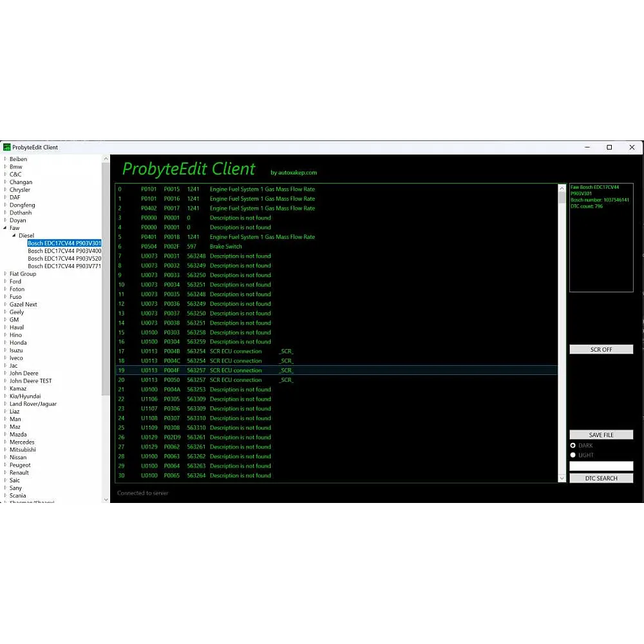This screenshot has width=644, height=644.
Task: Click the DTC SEARCH button
Action: (601, 478)
